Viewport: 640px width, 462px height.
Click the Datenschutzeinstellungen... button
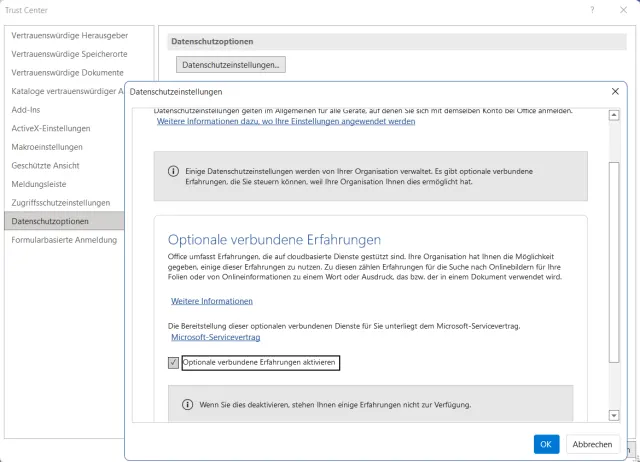pyautogui.click(x=231, y=65)
